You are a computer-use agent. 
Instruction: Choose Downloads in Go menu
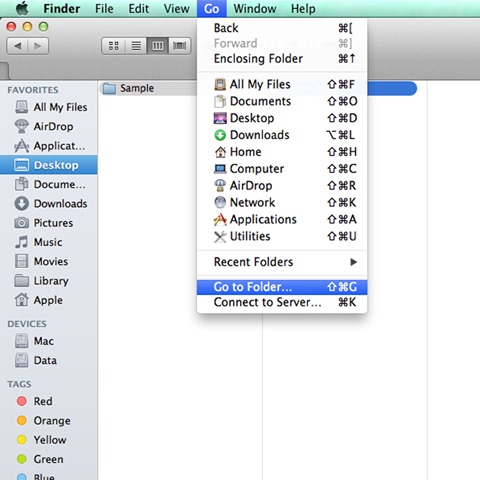click(x=282, y=135)
